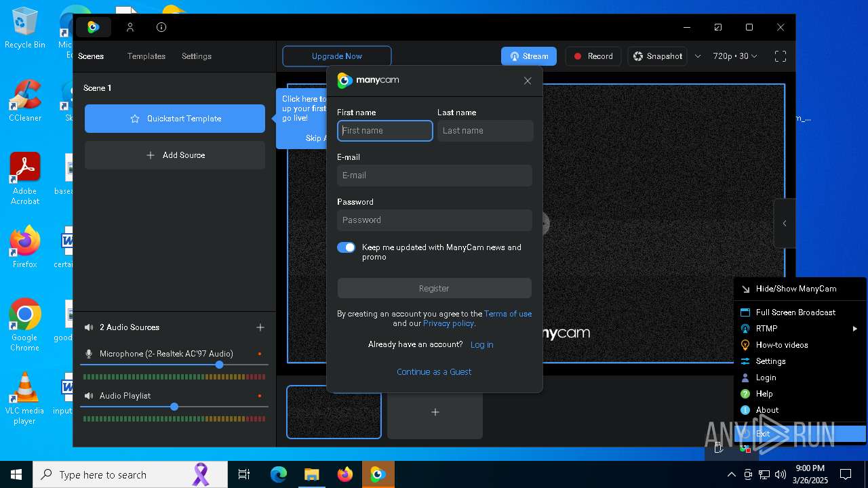Focus the Last name input field
The image size is (868, 488).
click(486, 131)
